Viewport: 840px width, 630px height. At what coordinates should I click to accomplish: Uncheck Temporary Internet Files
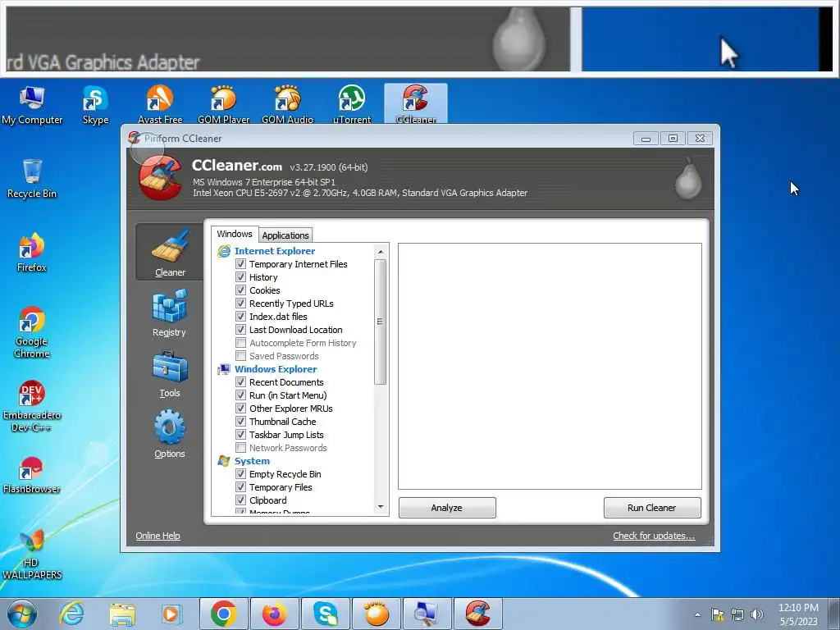tap(241, 264)
